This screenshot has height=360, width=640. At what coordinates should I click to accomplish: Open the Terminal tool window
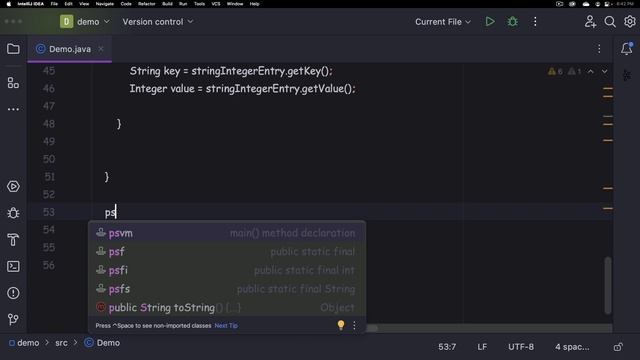pos(13,266)
